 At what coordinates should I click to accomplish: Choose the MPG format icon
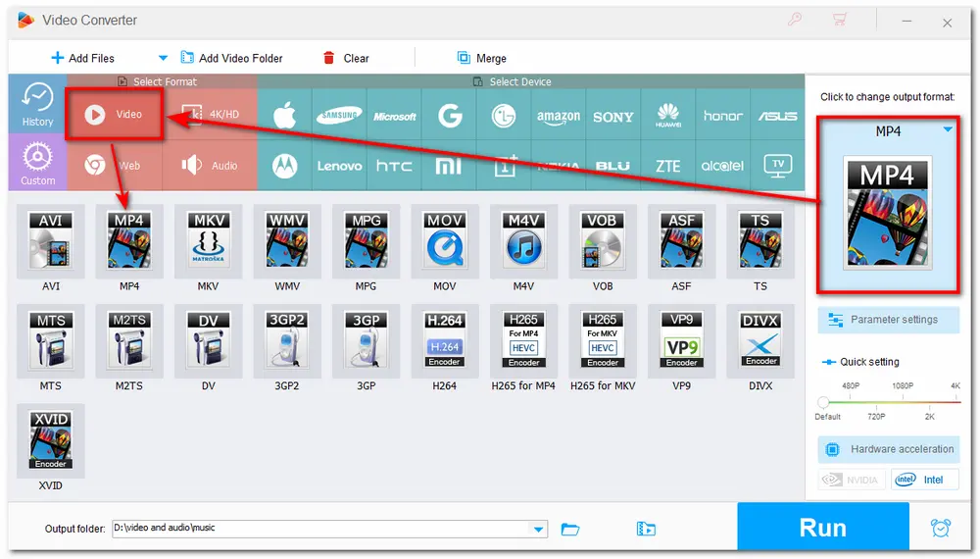point(366,241)
